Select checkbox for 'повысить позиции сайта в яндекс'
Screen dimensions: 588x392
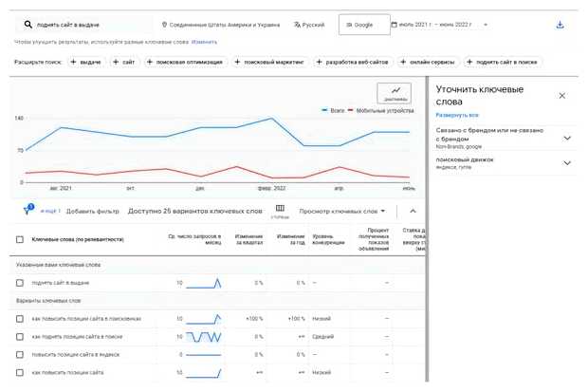click(20, 354)
